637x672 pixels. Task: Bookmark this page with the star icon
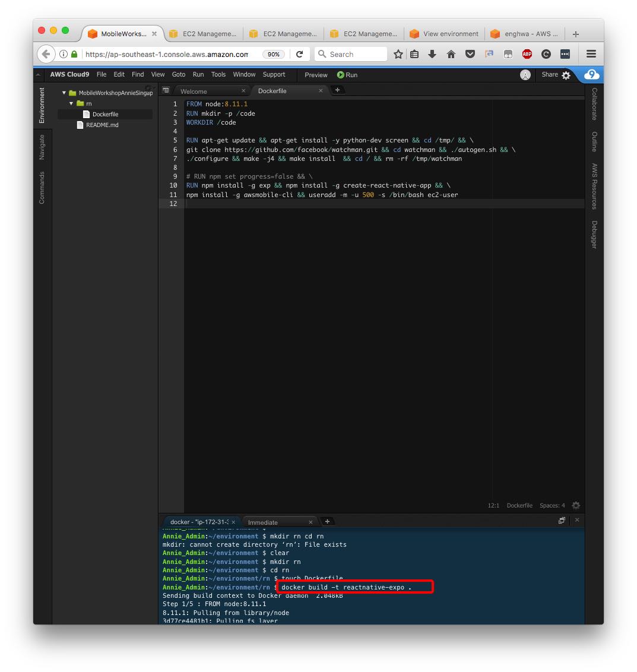tap(398, 55)
